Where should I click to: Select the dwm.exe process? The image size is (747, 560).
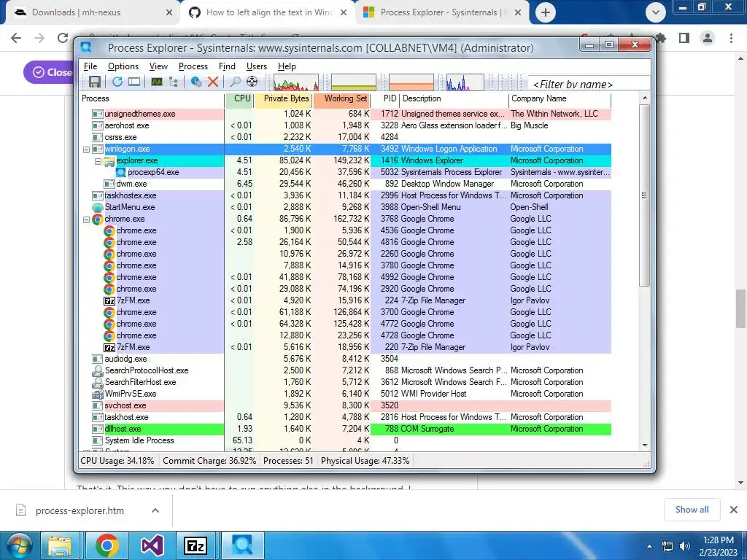[345, 184]
